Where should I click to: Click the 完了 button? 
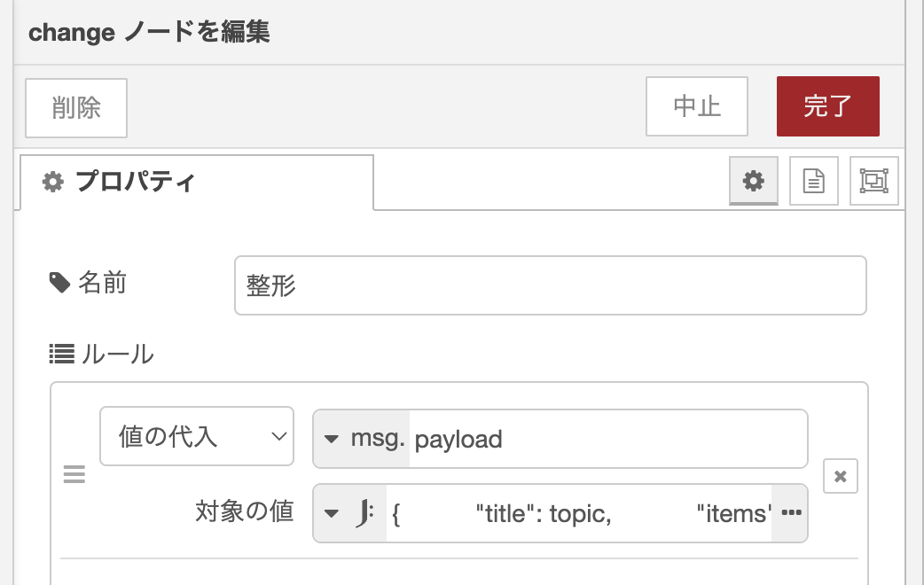point(828,106)
